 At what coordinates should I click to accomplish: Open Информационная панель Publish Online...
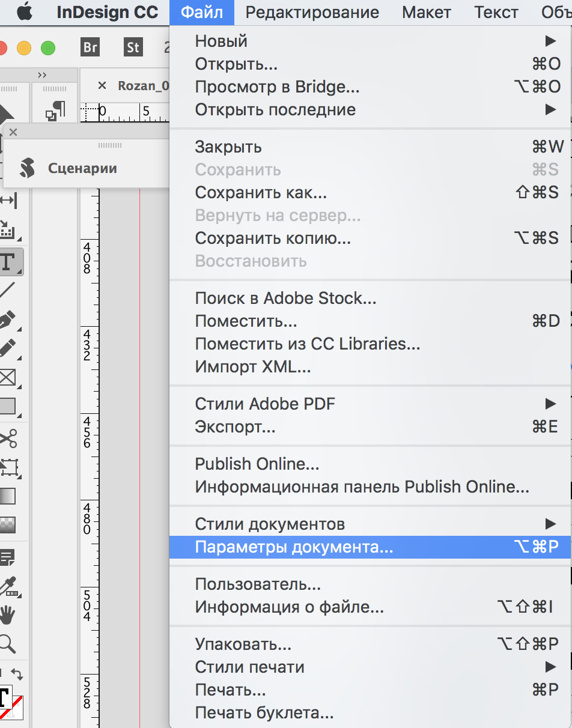pyautogui.click(x=370, y=487)
